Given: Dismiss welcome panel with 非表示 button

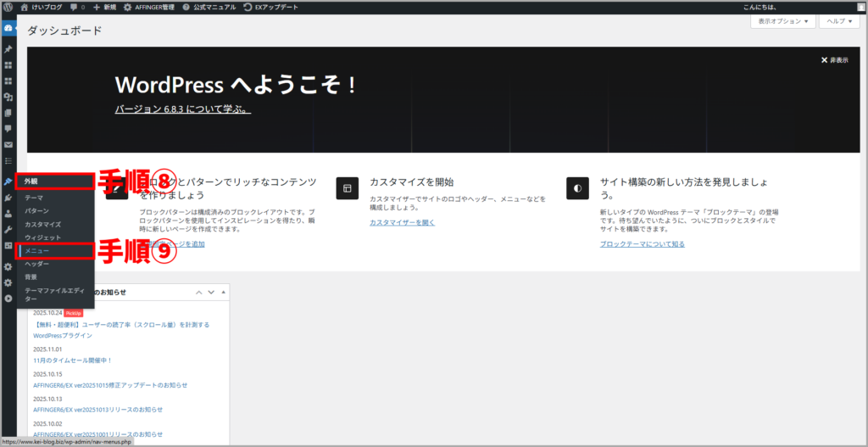Looking at the screenshot, I should 834,60.
